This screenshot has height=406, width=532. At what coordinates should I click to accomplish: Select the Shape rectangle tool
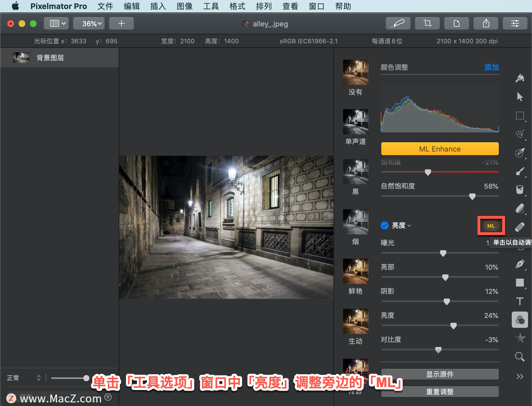[x=520, y=283]
